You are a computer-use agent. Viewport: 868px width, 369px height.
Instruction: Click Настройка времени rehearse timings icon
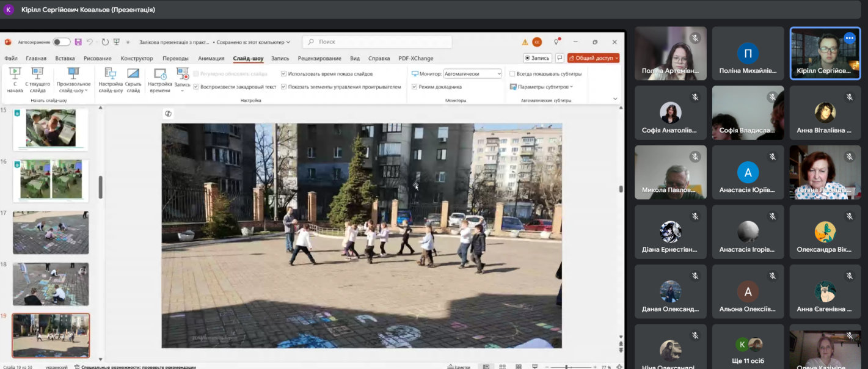click(x=160, y=79)
